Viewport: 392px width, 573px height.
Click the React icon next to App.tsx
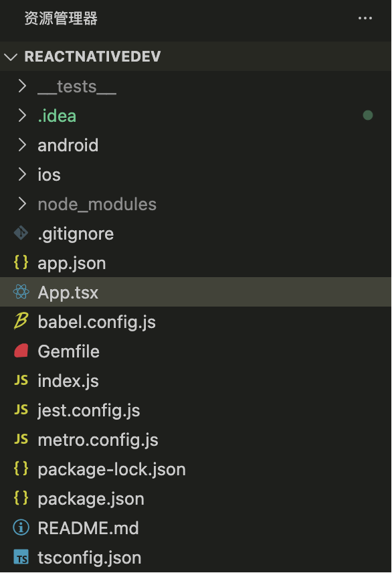tap(21, 292)
